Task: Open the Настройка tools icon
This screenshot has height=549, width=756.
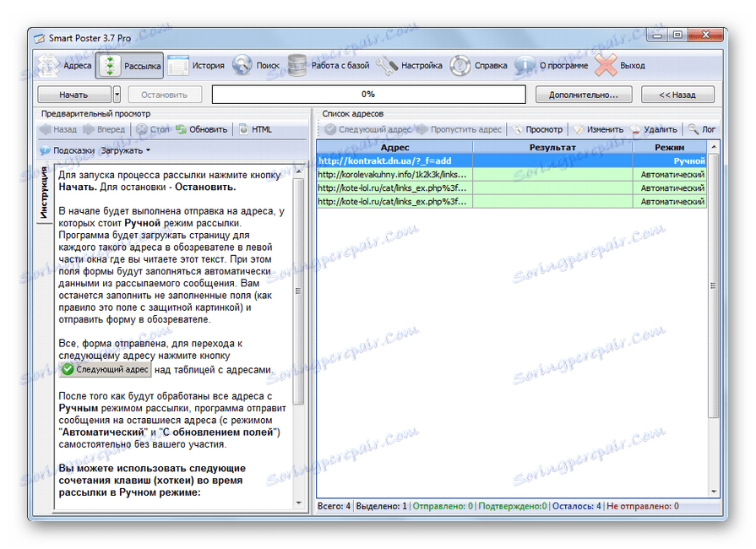Action: pyautogui.click(x=387, y=65)
